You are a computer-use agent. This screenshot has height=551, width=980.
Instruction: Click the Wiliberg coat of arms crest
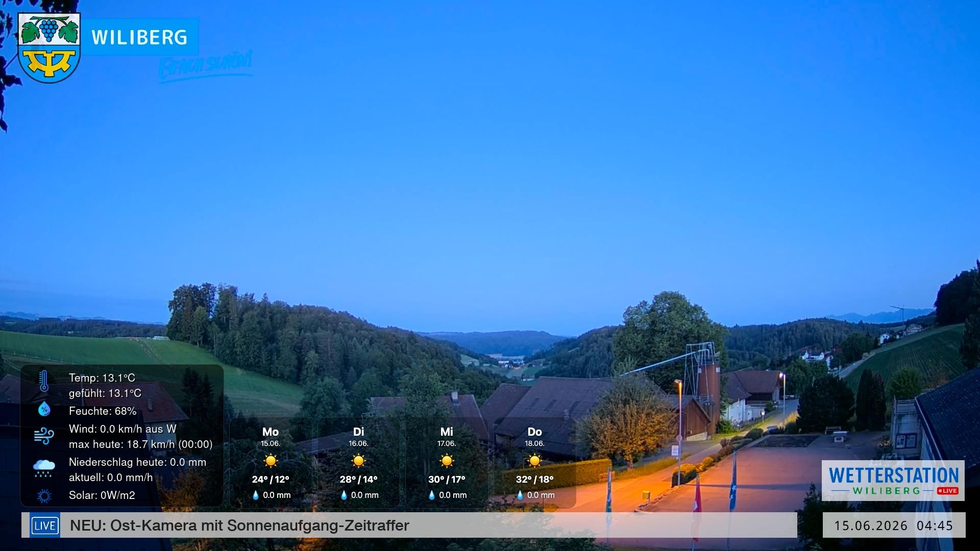[49, 47]
